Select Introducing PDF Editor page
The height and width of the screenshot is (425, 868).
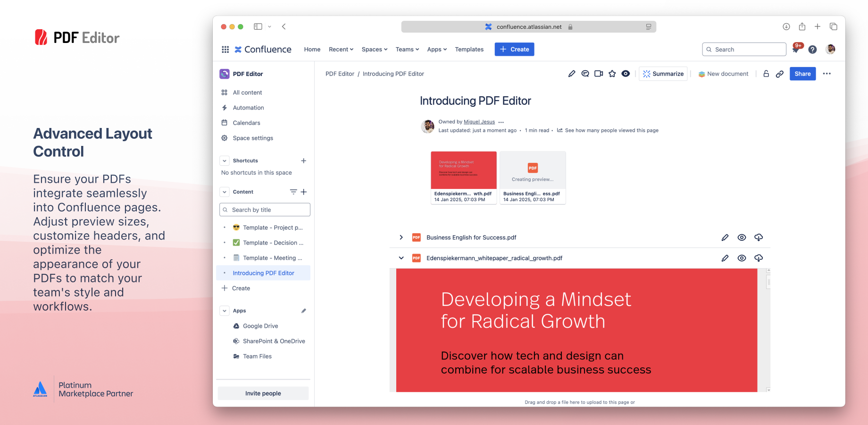pyautogui.click(x=263, y=273)
